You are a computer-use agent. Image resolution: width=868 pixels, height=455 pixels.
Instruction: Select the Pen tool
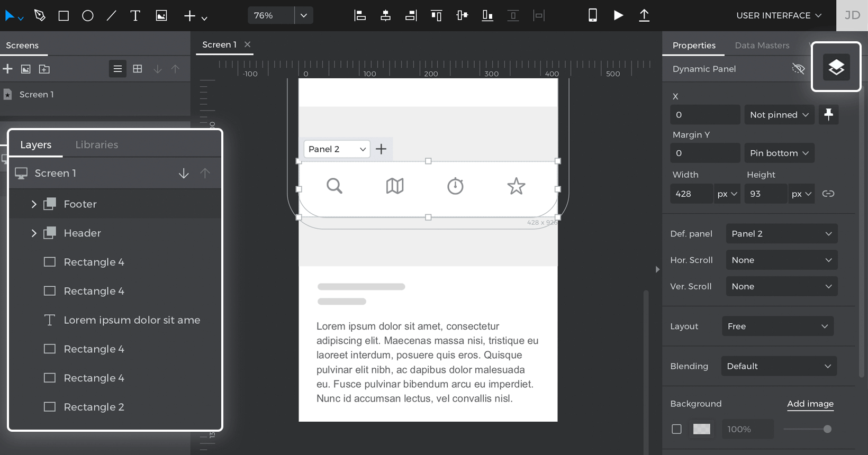(40, 15)
